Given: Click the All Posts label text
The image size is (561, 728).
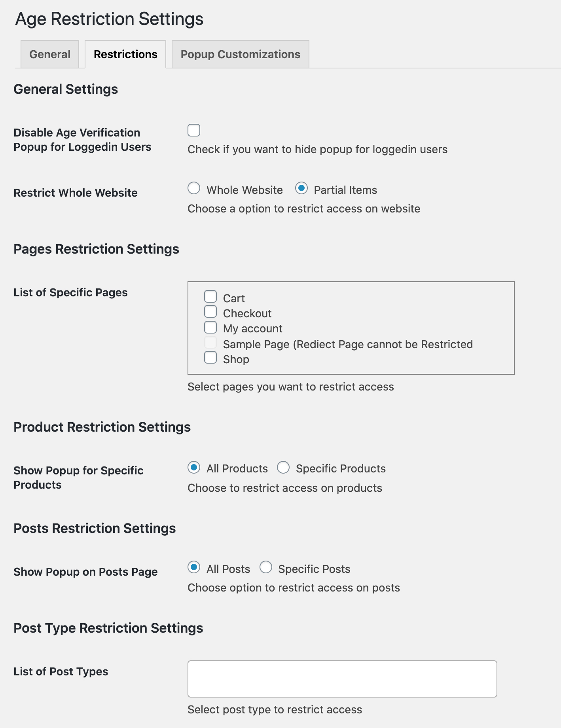Looking at the screenshot, I should pos(228,568).
